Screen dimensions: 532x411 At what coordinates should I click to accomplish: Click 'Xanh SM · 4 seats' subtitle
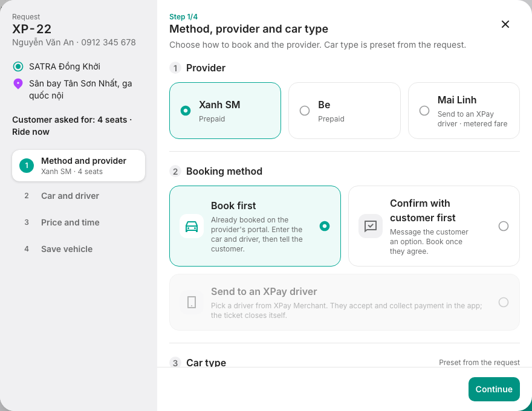[x=72, y=172]
